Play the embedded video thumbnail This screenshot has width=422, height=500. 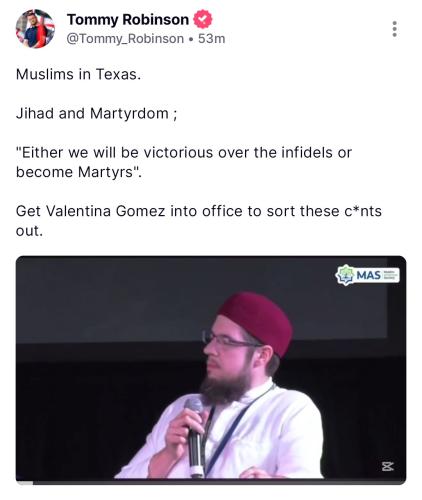click(211, 370)
